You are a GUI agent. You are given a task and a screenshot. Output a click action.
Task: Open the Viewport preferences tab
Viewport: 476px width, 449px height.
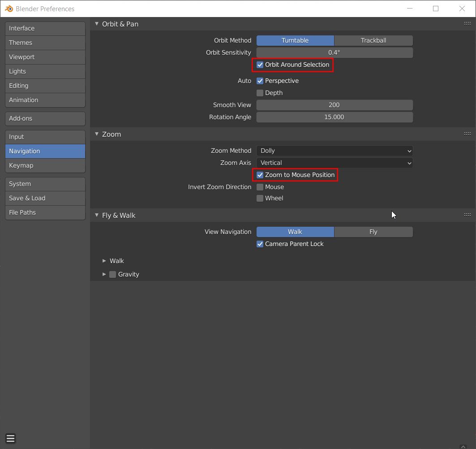pyautogui.click(x=45, y=57)
